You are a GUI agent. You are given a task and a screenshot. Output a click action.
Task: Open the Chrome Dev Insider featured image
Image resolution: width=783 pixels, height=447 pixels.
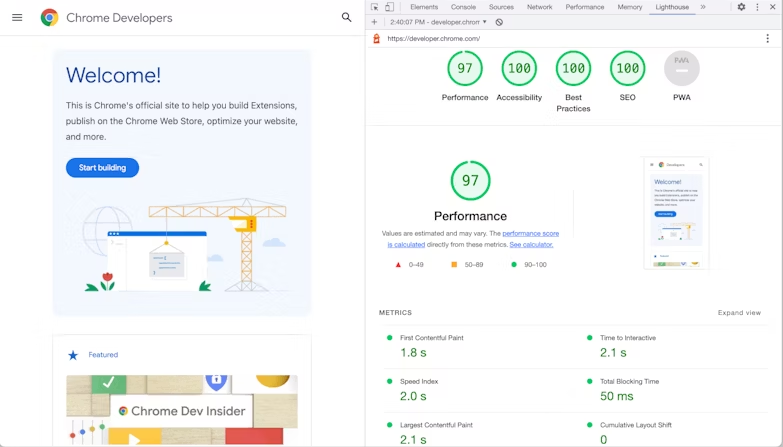point(182,410)
